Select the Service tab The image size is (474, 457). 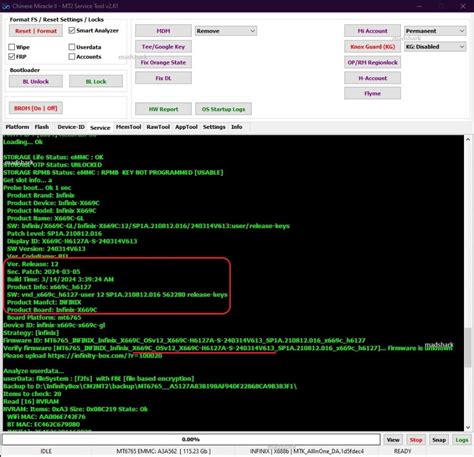[100, 127]
